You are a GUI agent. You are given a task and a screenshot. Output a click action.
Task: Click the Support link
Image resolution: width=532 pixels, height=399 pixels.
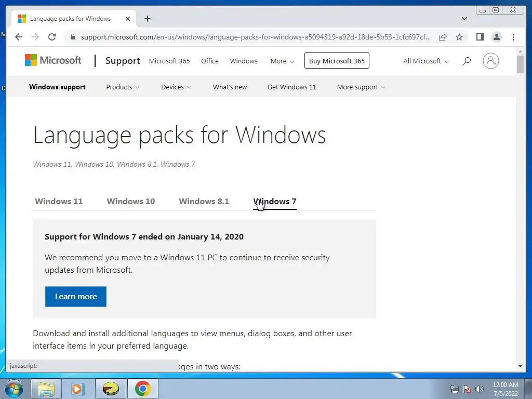pos(123,61)
